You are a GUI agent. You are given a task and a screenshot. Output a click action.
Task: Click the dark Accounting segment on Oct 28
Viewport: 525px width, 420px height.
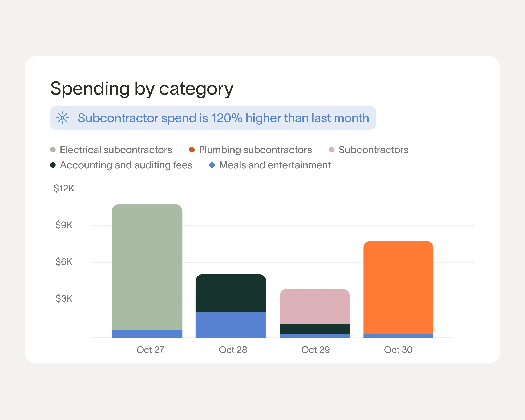pos(231,293)
